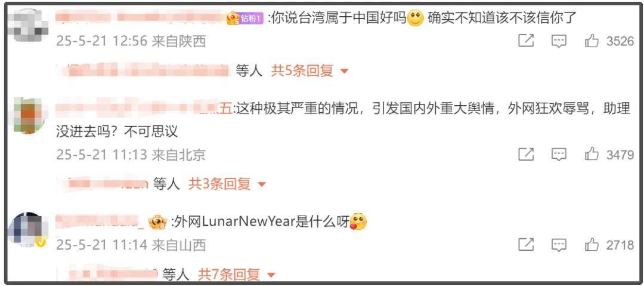Expand 共3条回复 replies

point(227,183)
